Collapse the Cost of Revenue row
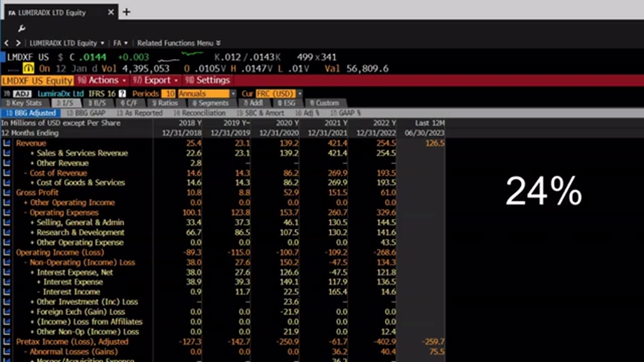 coord(26,173)
